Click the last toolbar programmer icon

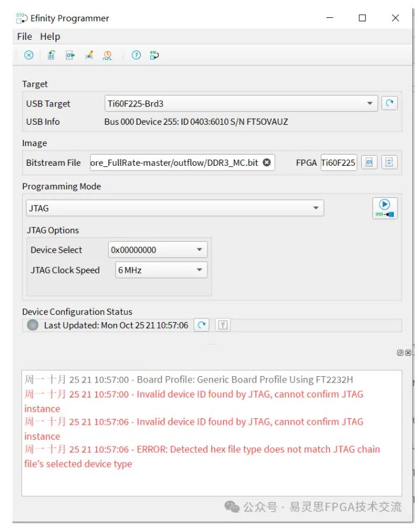tap(154, 55)
